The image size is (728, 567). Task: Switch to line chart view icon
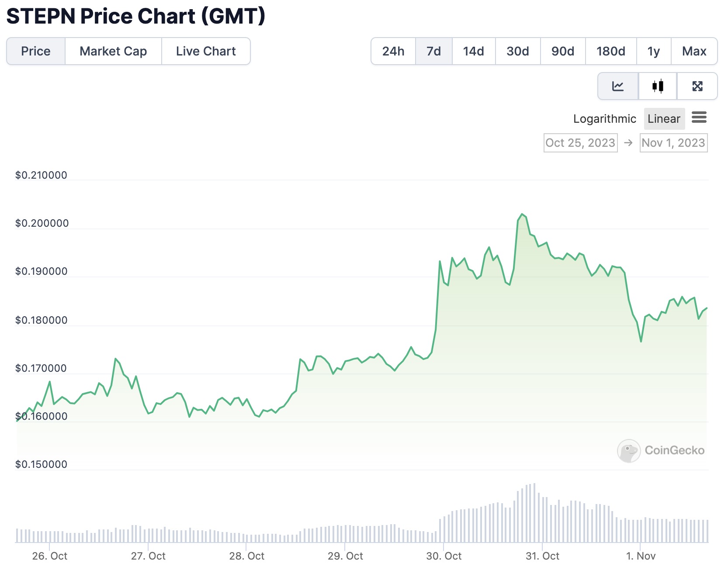pyautogui.click(x=617, y=86)
